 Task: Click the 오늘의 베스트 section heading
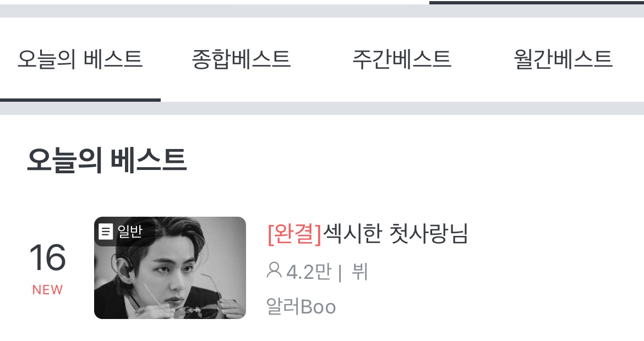click(x=107, y=160)
